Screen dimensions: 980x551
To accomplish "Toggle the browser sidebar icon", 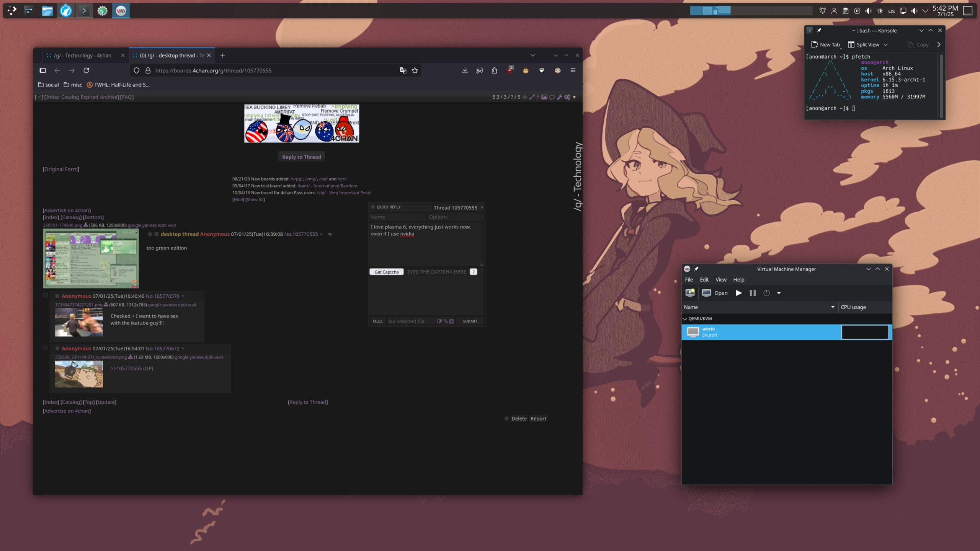I will coord(43,70).
